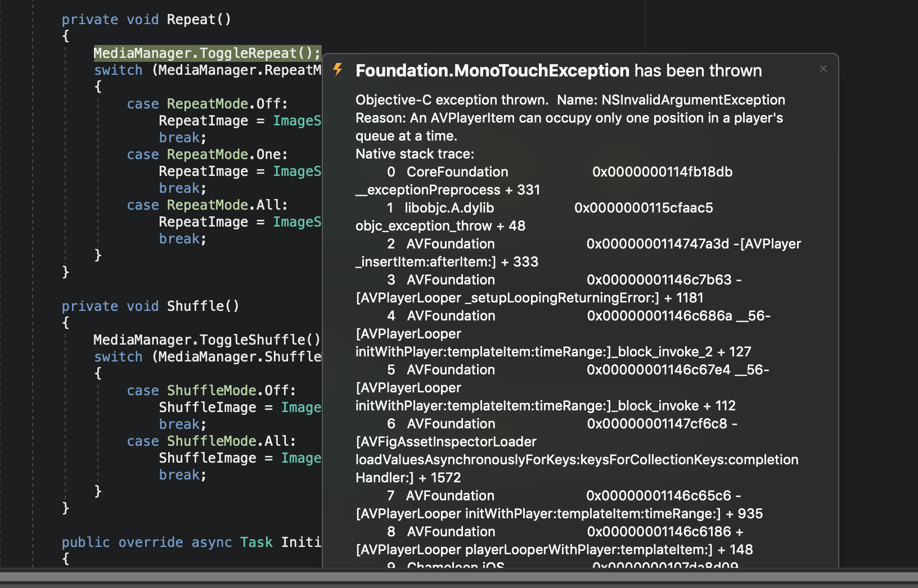Click address '0x0000000114fb18db' in stack trace
Image resolution: width=918 pixels, height=588 pixels.
coord(662,171)
